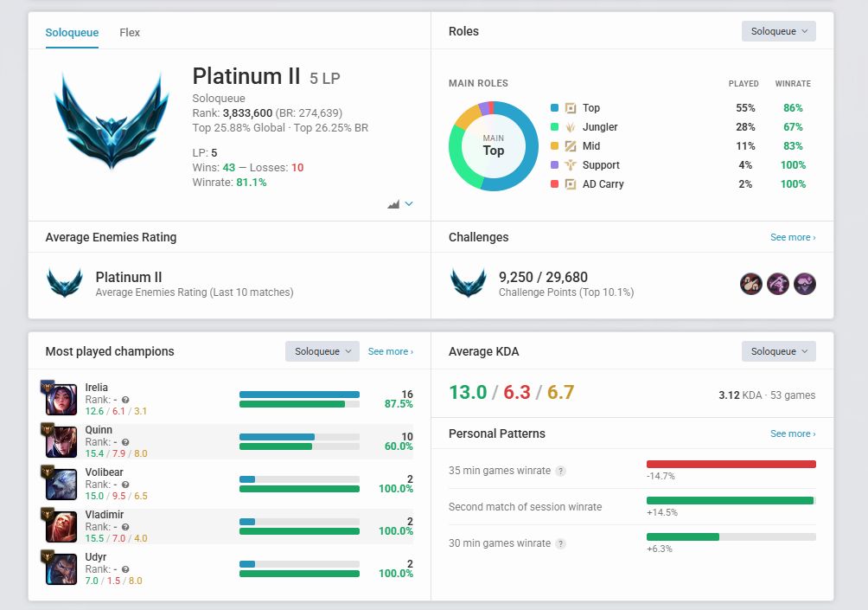Click the help icon beside Quinn's rank
868x610 pixels.
[x=125, y=442]
